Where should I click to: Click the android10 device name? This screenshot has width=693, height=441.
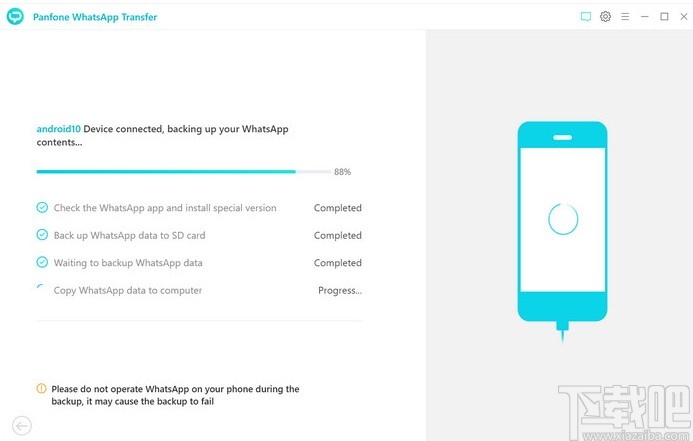(x=58, y=129)
